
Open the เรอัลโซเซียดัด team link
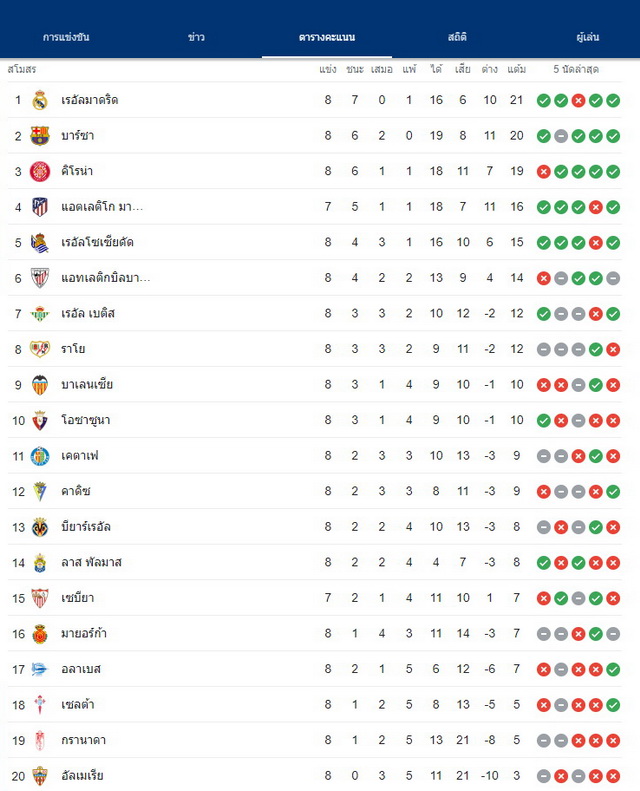(x=97, y=242)
